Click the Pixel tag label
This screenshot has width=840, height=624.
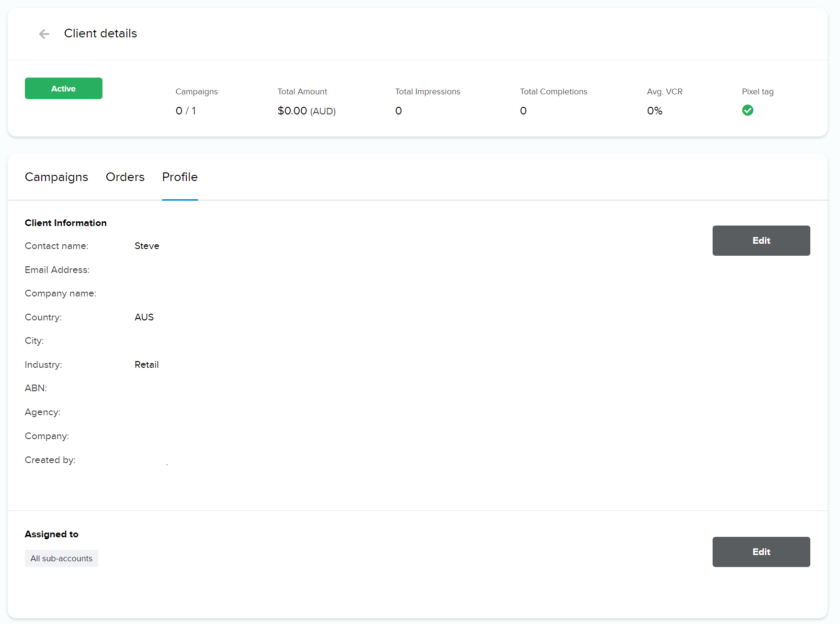pyautogui.click(x=758, y=91)
